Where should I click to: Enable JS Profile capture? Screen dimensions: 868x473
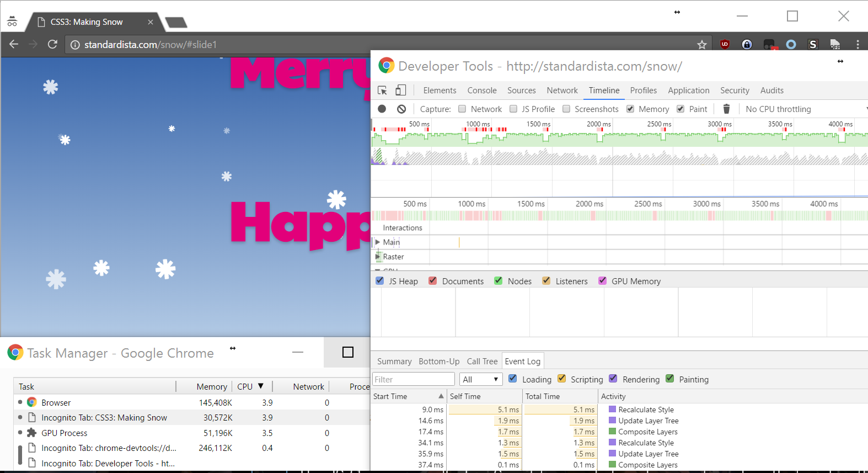(513, 109)
